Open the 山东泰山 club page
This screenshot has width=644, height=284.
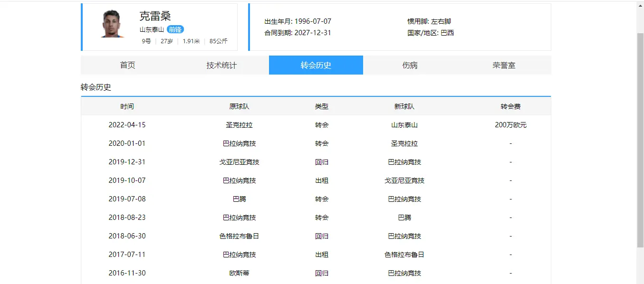(152, 29)
